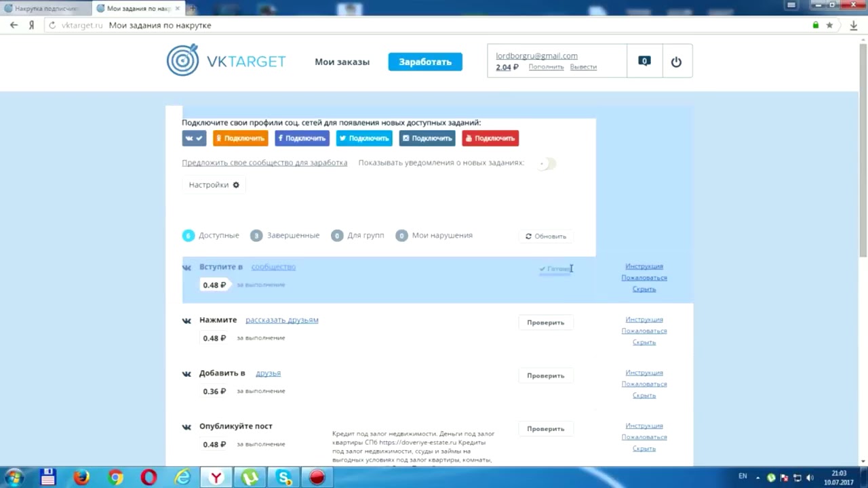Image resolution: width=868 pixels, height=488 pixels.
Task: Click Пожаловаться for Опубликуйте пост task
Action: point(644,437)
